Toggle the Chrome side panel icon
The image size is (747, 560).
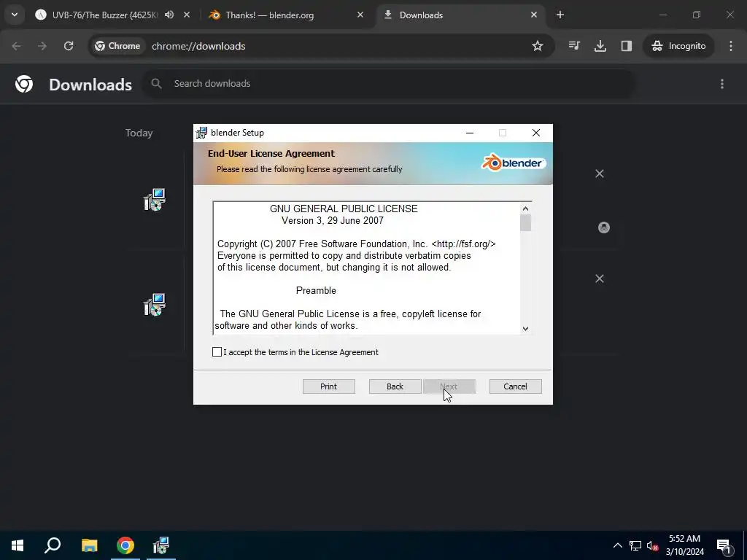click(x=627, y=46)
